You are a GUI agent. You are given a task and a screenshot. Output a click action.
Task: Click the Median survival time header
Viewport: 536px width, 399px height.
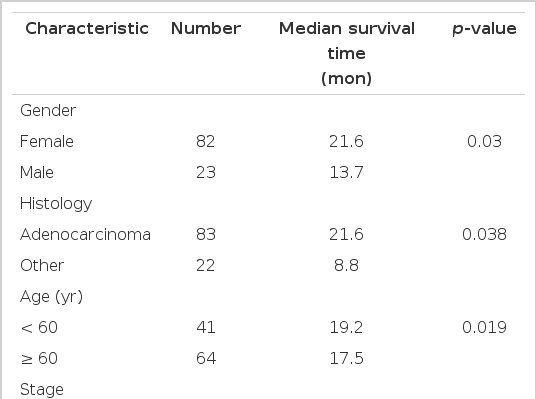(x=347, y=53)
